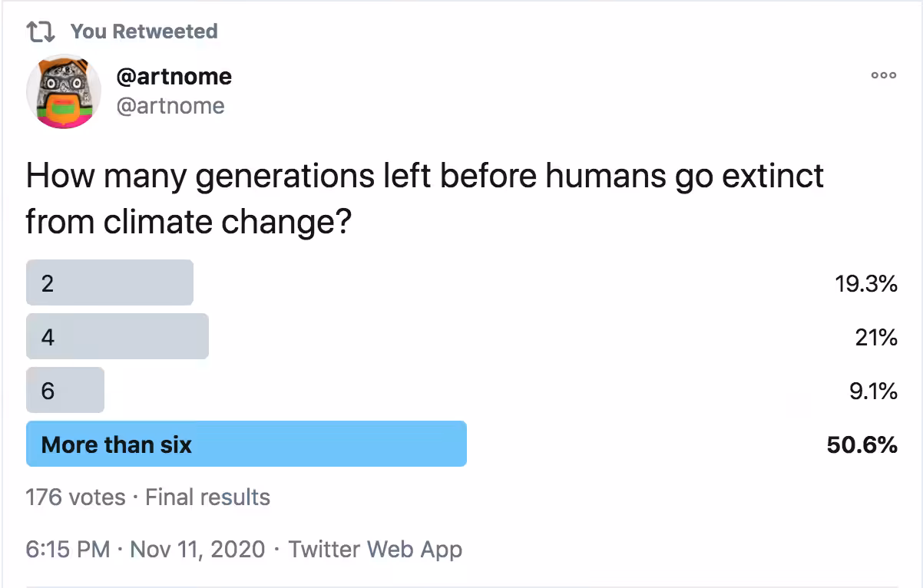The width and height of the screenshot is (923, 588).
Task: Click the blue 'More than six' result bar
Action: click(246, 444)
